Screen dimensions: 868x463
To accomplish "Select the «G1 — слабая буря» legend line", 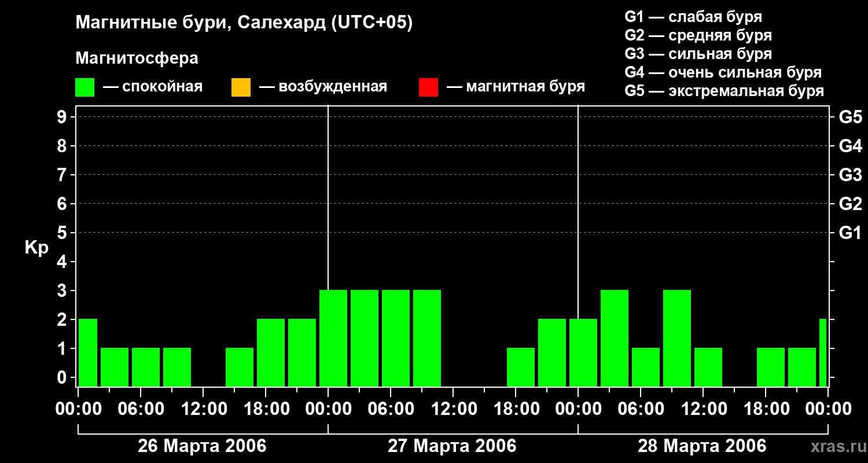I will 693,17.
